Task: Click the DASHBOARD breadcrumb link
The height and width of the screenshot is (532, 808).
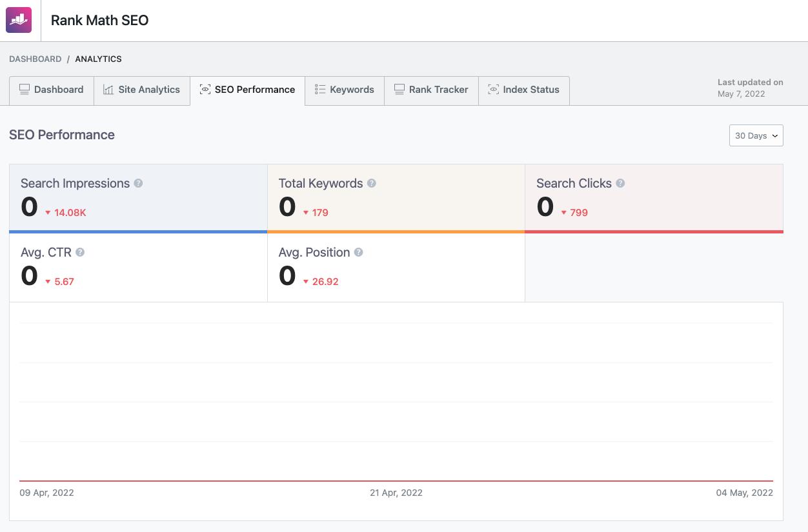Action: point(35,59)
